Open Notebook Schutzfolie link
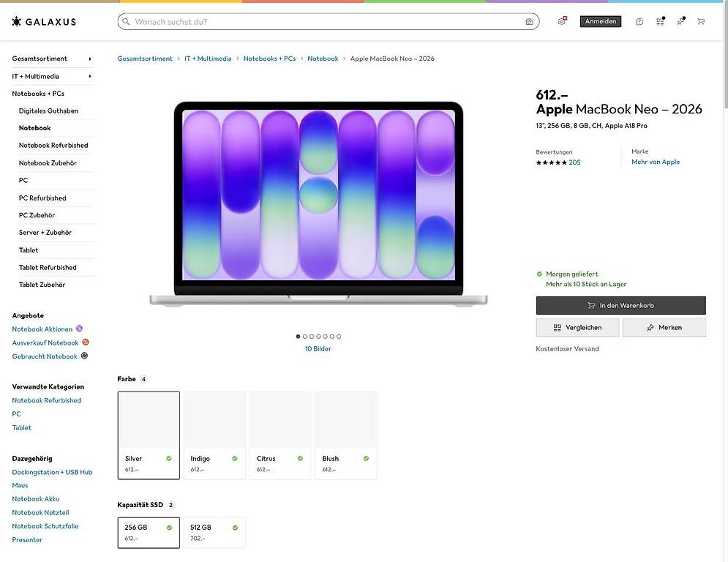The image size is (728, 562). (45, 525)
